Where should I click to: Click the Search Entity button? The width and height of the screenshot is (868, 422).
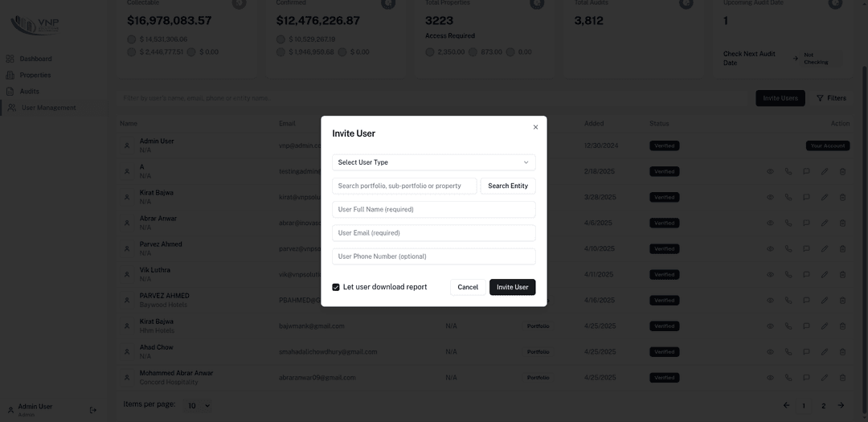tap(508, 186)
